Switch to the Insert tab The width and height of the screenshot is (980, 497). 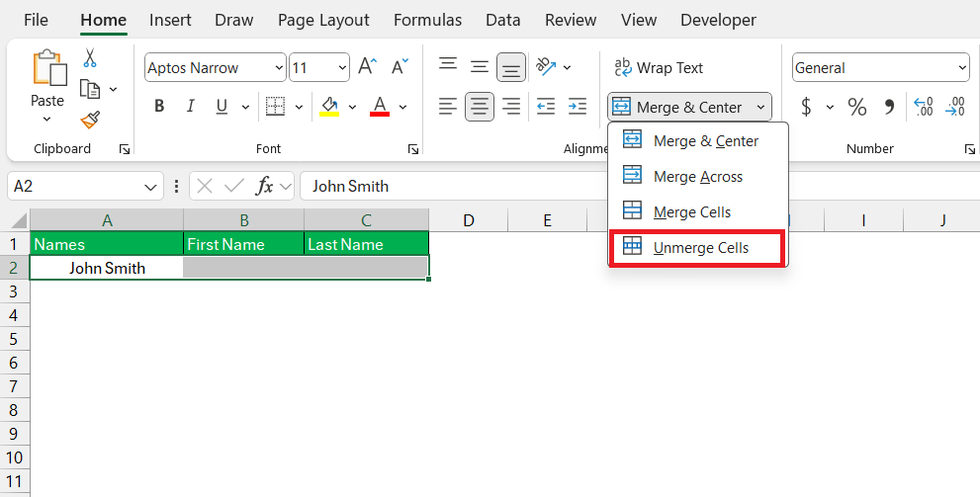click(170, 20)
